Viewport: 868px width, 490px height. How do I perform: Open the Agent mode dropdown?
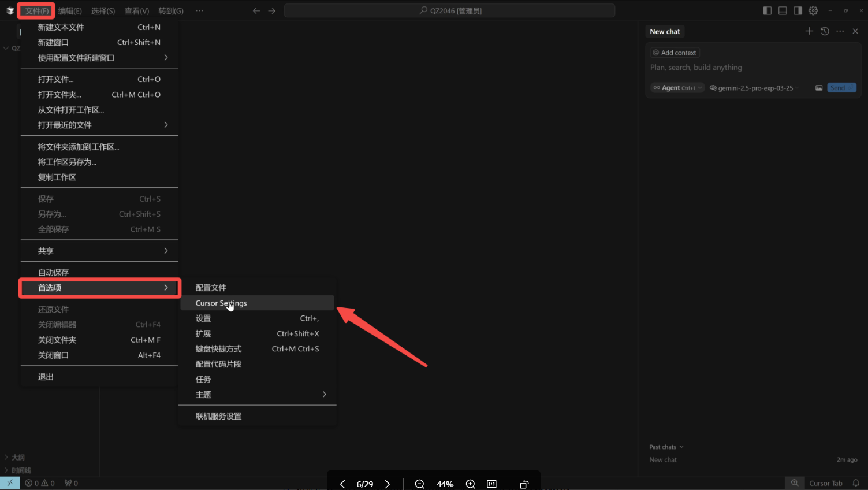point(677,88)
